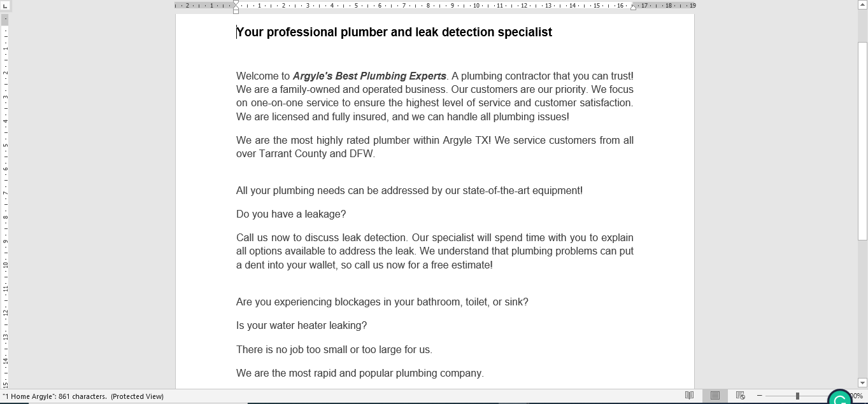Viewport: 868px width, 404px height.
Task: Click the left indent square on ruler
Action: 236,11
